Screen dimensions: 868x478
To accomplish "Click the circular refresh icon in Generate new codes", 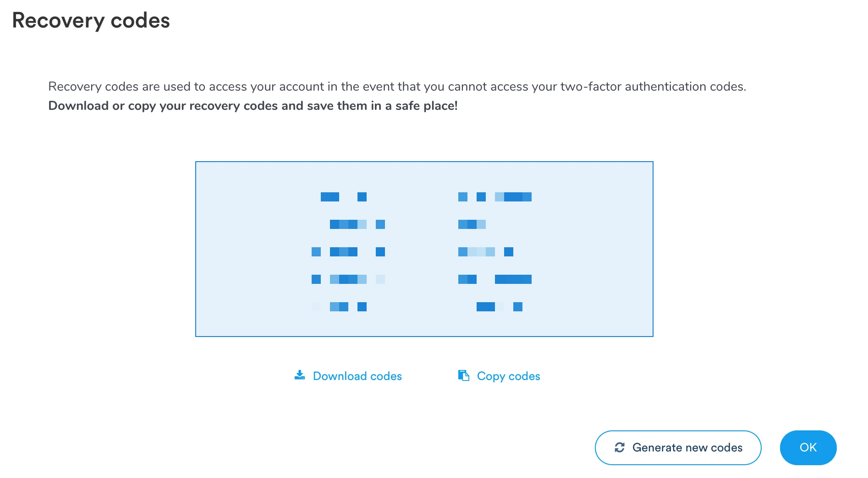I will tap(620, 447).
